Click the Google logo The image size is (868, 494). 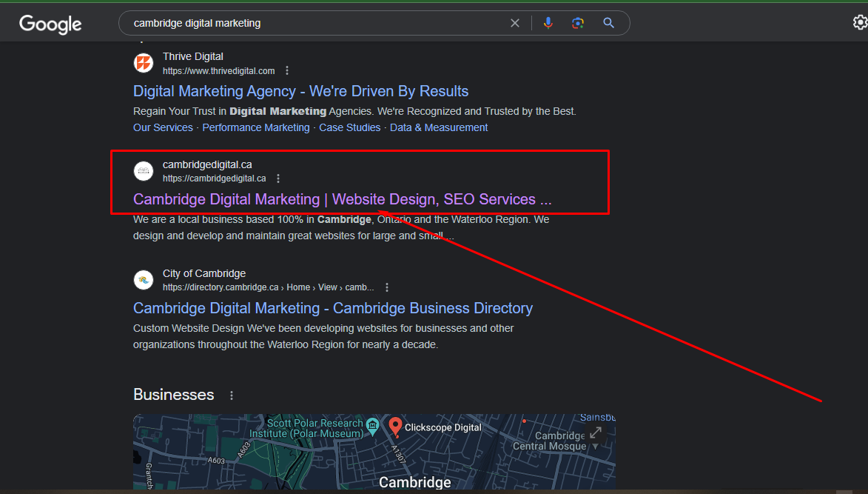(50, 24)
